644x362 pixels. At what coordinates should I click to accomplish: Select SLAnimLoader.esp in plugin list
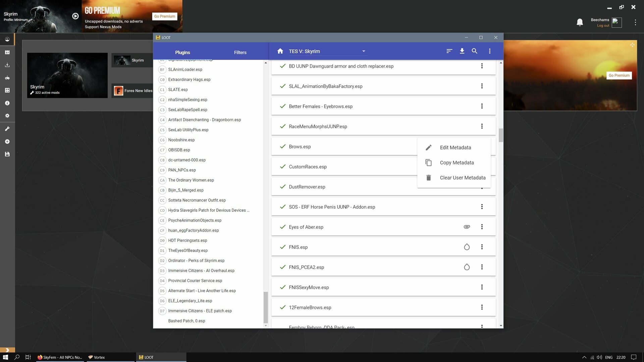tap(185, 69)
